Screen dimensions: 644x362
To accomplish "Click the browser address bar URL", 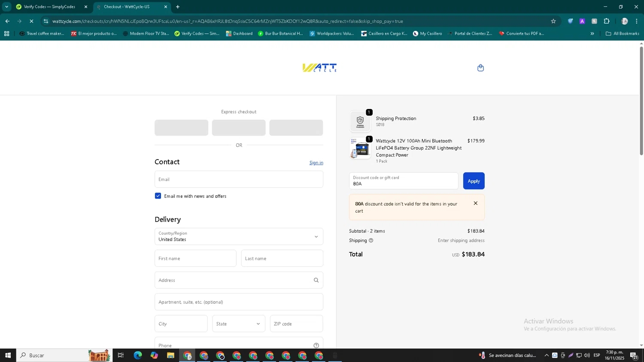I will click(228, 21).
